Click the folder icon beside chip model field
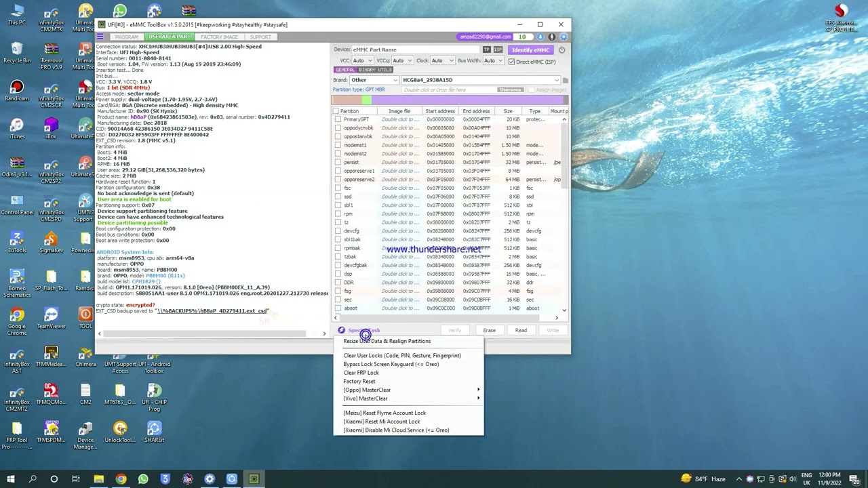The height and width of the screenshot is (488, 868). coord(565,80)
